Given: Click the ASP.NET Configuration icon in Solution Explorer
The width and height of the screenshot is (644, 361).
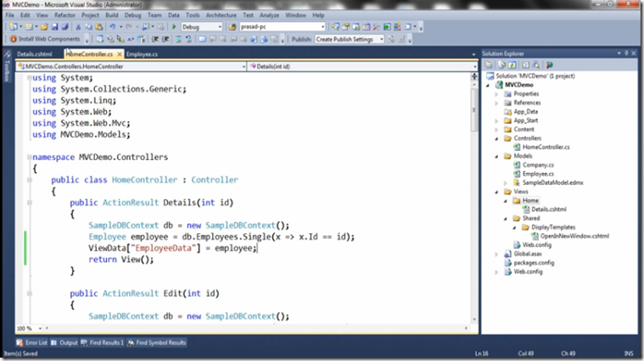Looking at the screenshot, I should (550, 64).
